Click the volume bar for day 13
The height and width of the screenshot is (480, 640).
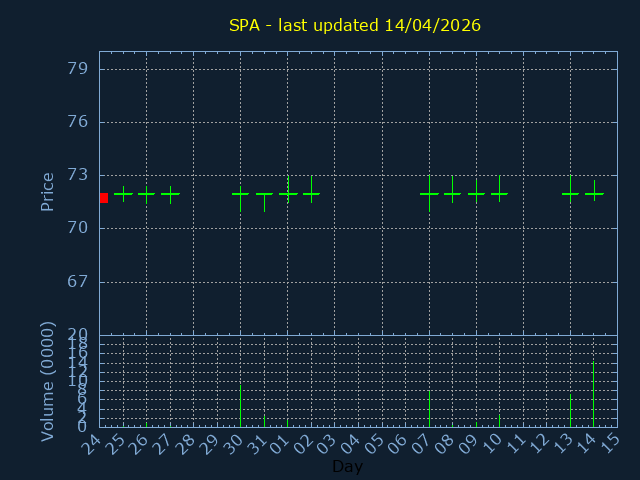(x=570, y=410)
